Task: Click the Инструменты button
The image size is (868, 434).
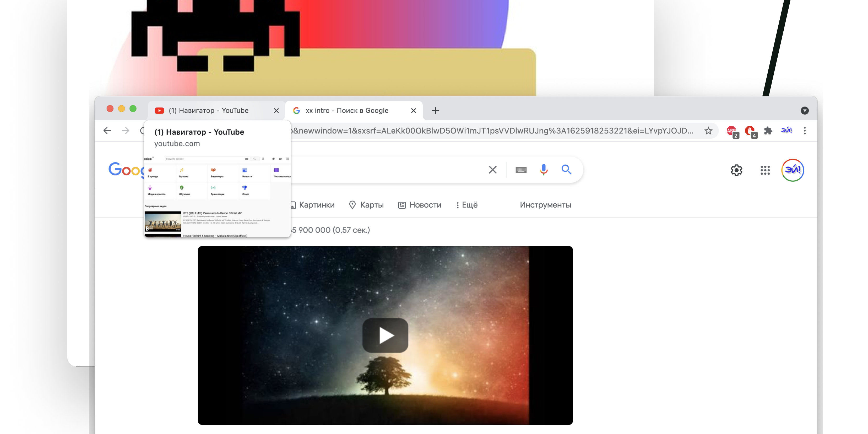Action: tap(545, 205)
